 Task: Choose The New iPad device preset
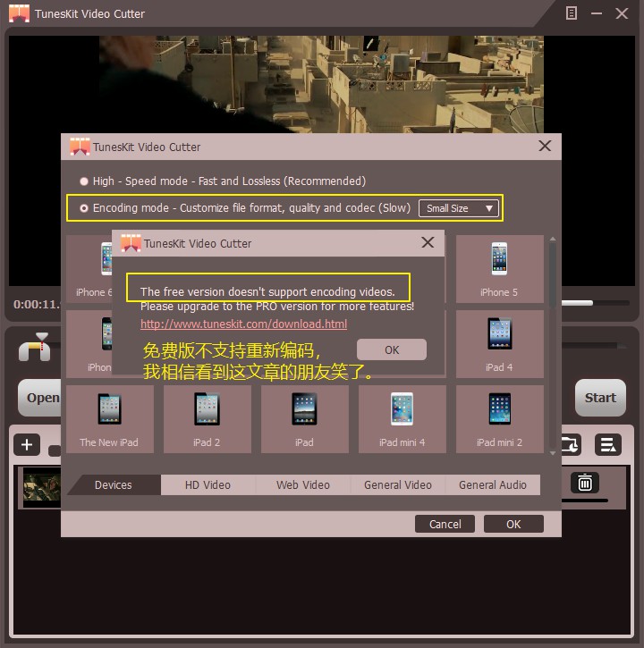110,419
